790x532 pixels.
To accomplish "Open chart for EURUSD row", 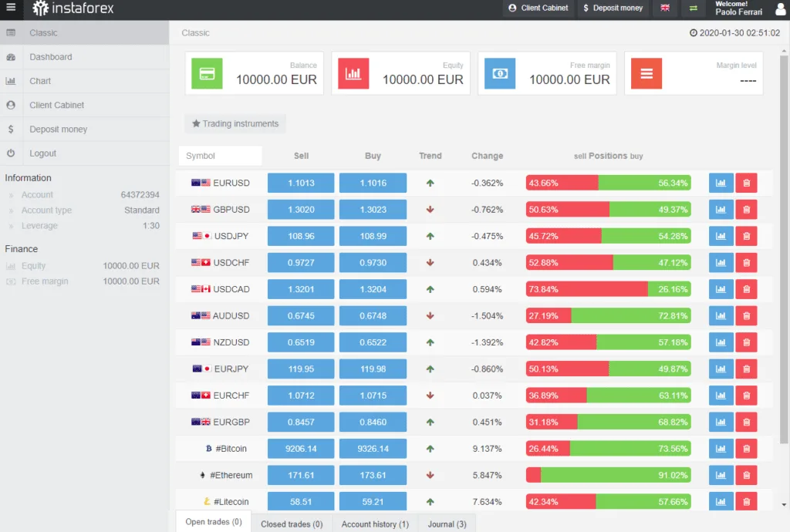I will click(721, 183).
